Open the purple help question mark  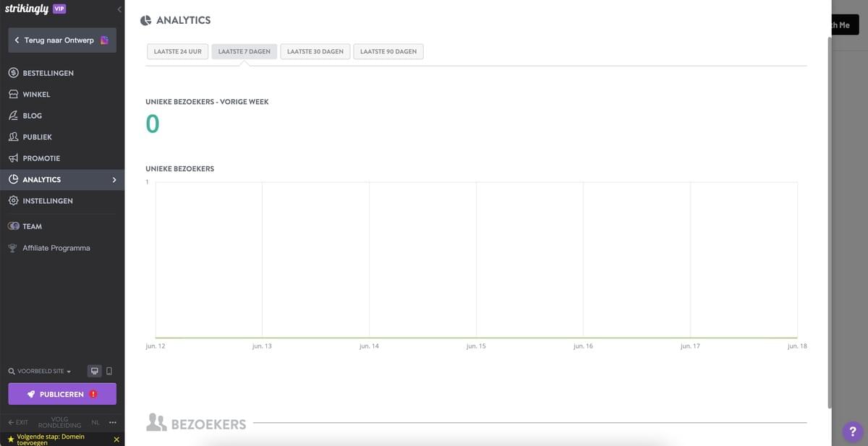click(851, 432)
